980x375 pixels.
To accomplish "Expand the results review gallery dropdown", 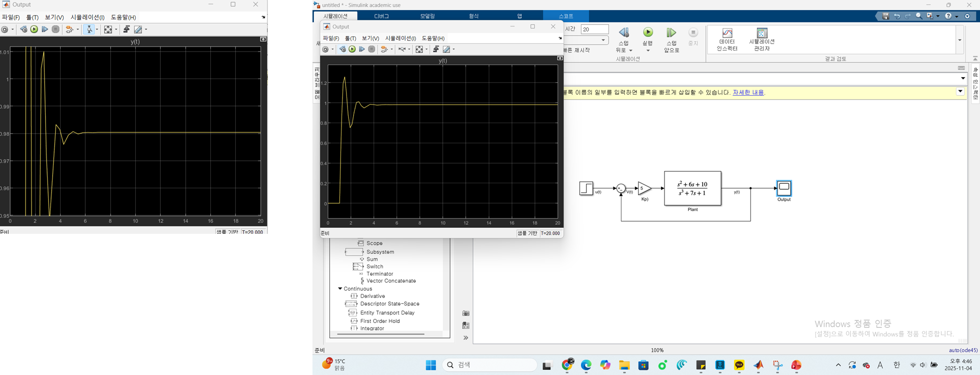I will click(959, 40).
